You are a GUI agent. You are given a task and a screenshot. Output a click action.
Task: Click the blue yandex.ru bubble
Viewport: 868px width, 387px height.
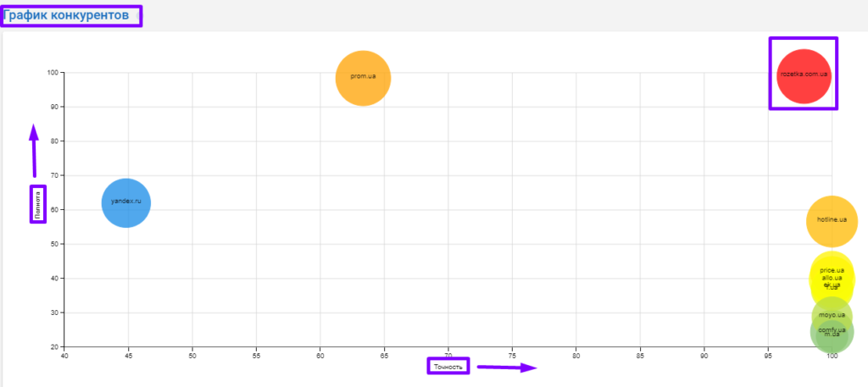tap(126, 202)
